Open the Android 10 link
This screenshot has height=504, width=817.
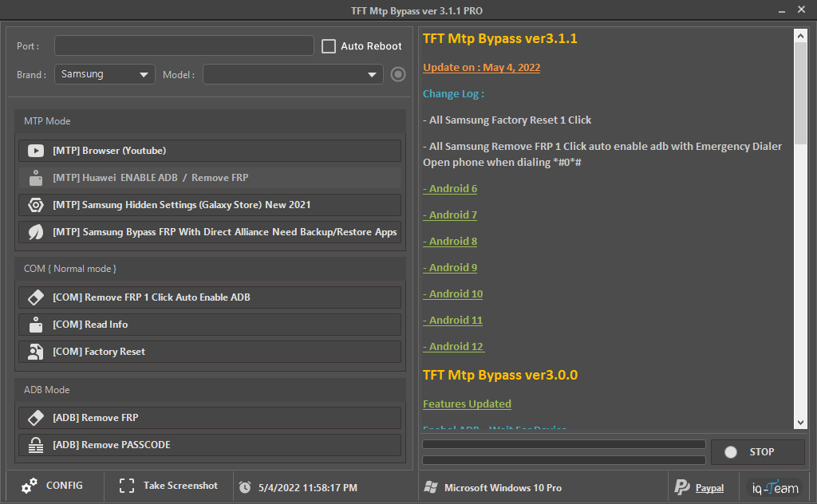453,294
